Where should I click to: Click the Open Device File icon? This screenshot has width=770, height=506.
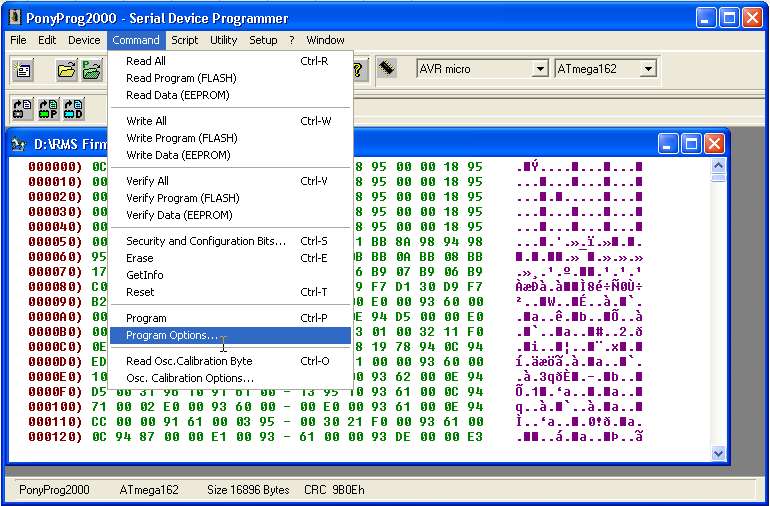tap(67, 70)
